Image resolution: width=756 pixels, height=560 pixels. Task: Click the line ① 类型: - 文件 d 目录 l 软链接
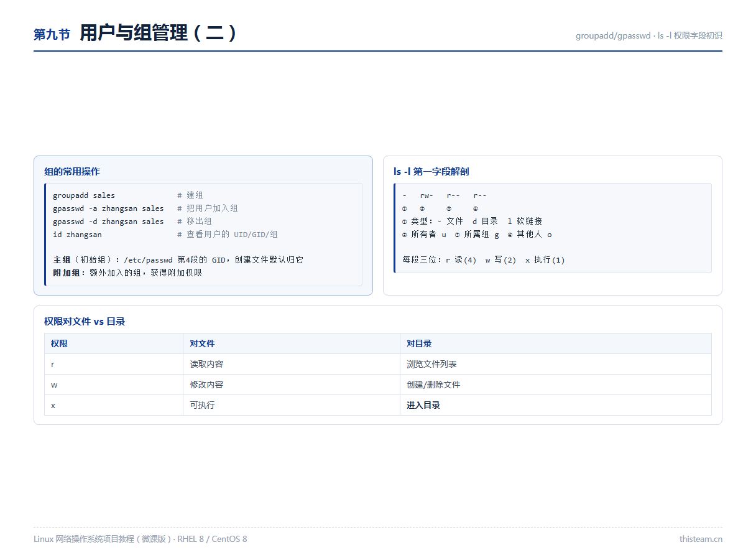click(x=472, y=221)
